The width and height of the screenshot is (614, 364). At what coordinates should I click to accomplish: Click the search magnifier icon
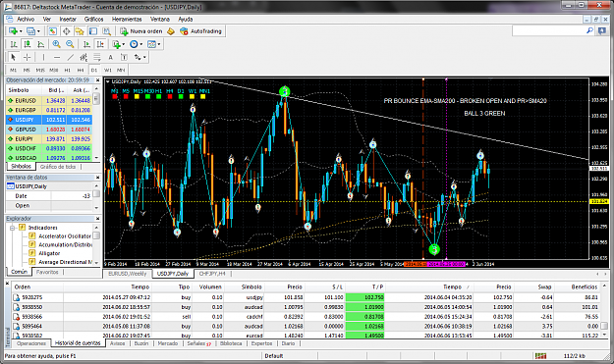point(589,30)
